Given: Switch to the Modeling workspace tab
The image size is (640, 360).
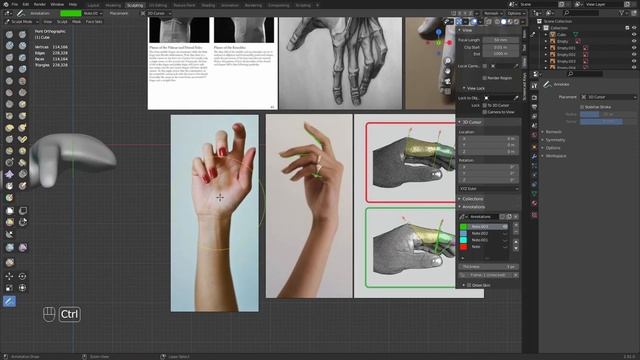Looking at the screenshot, I should click(113, 5).
